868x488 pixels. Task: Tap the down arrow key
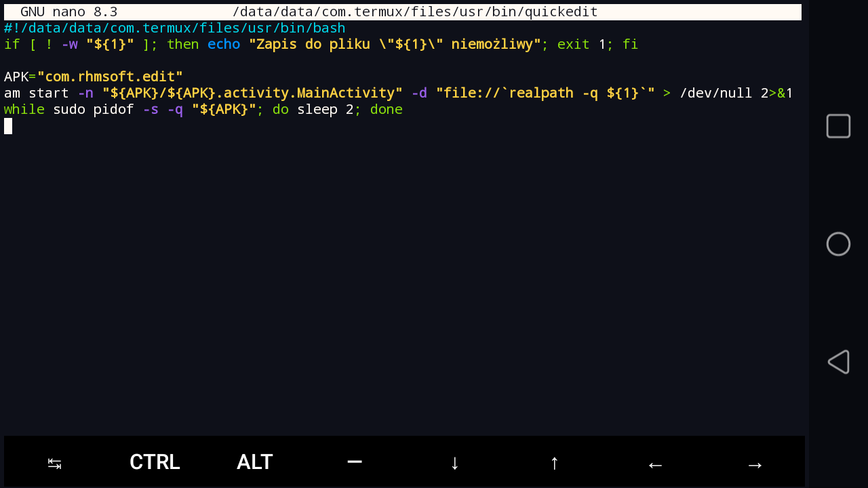(x=454, y=463)
